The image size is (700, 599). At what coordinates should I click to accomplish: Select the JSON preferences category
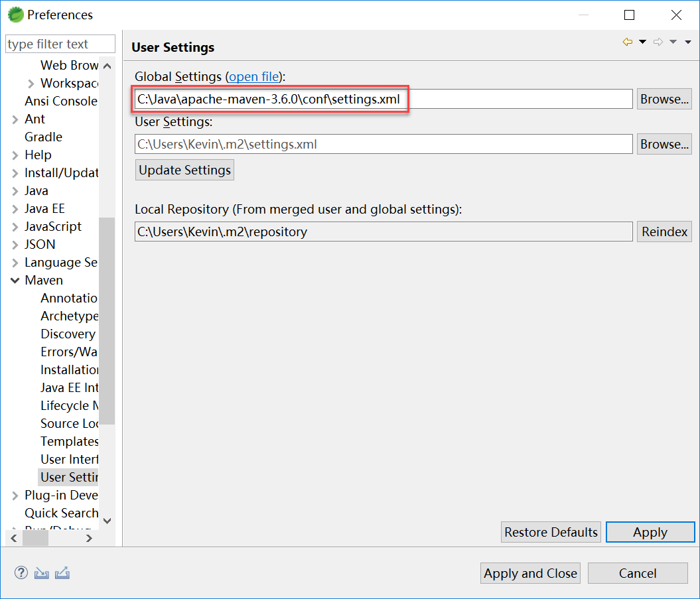40,244
